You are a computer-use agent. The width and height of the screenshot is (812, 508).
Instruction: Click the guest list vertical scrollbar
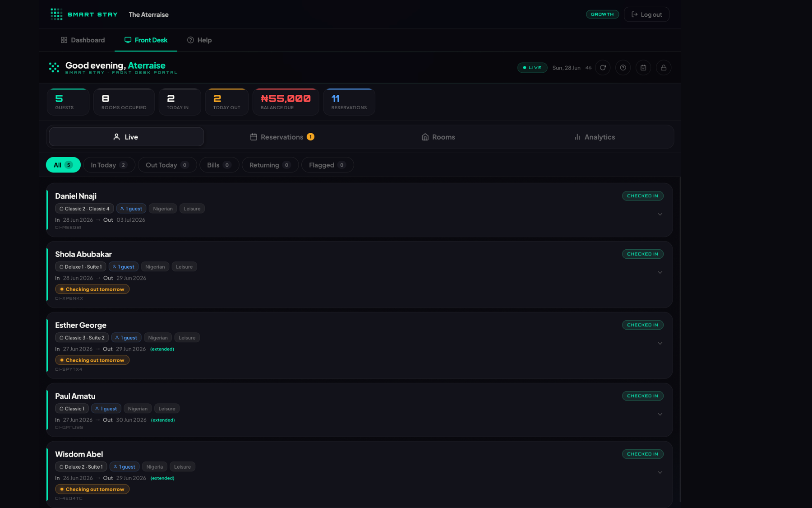pos(680,340)
